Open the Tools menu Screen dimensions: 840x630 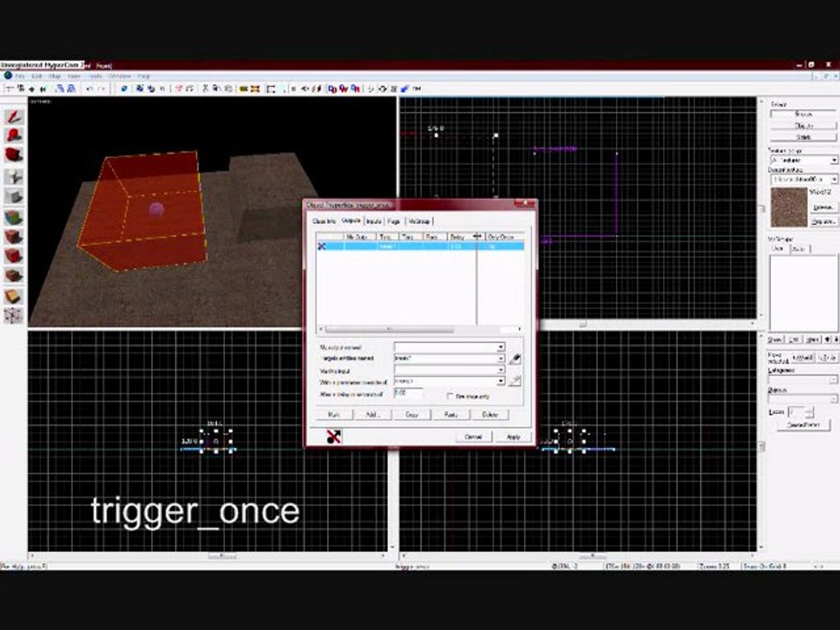95,76
